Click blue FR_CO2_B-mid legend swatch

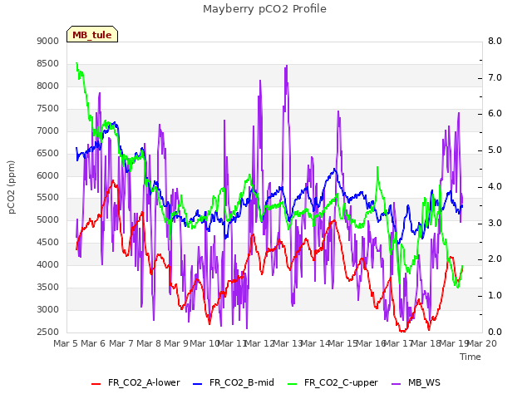[198, 383]
